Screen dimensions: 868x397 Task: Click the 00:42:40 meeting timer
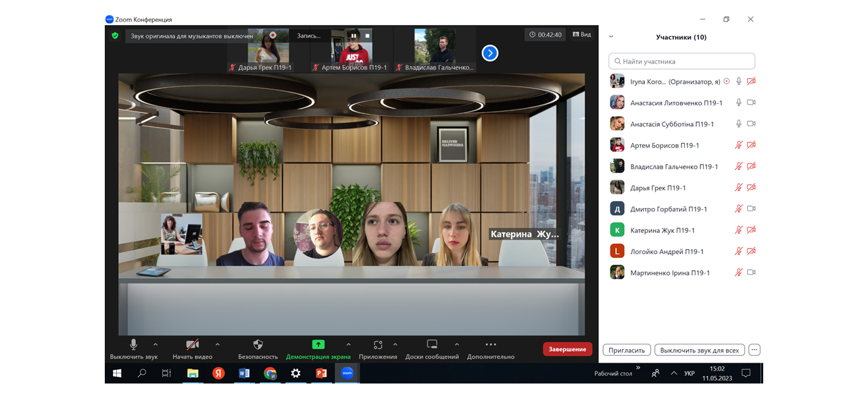click(546, 34)
